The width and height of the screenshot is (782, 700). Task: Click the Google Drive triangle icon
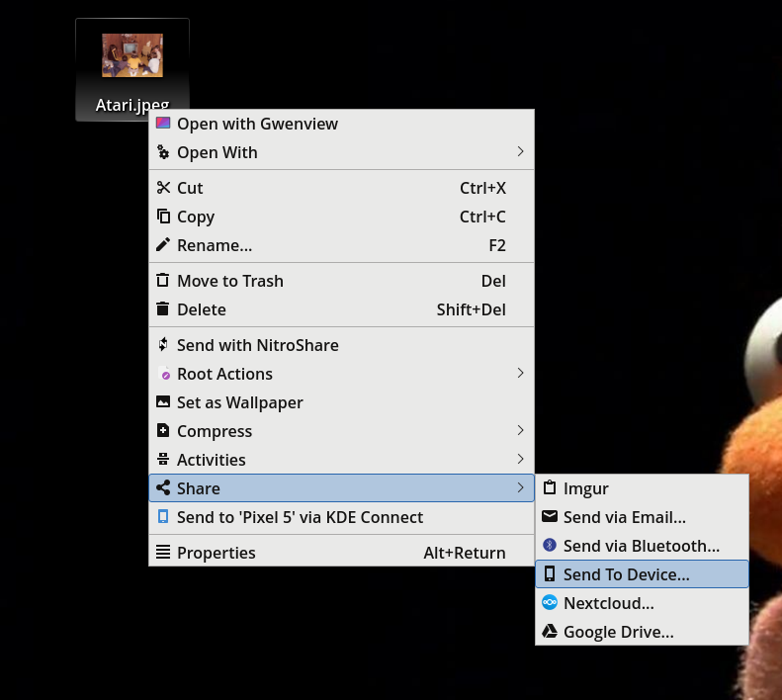(550, 631)
